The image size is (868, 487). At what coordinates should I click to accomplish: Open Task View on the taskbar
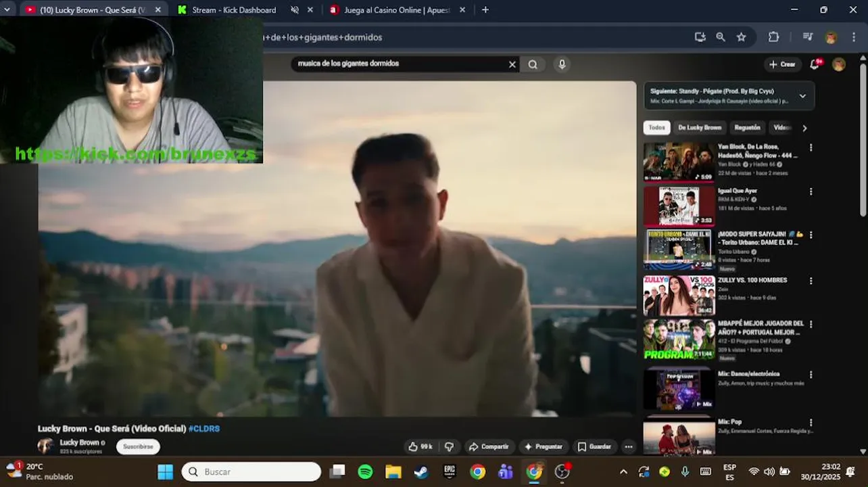pos(337,471)
